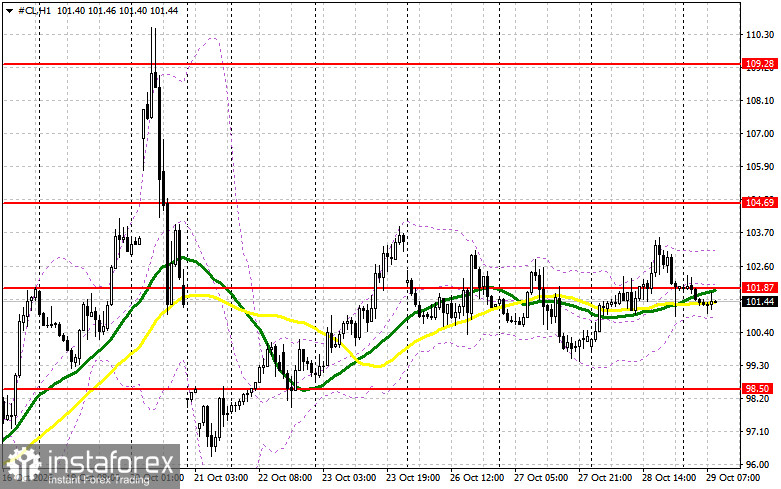Click the 110.30 price scale value

[x=760, y=35]
